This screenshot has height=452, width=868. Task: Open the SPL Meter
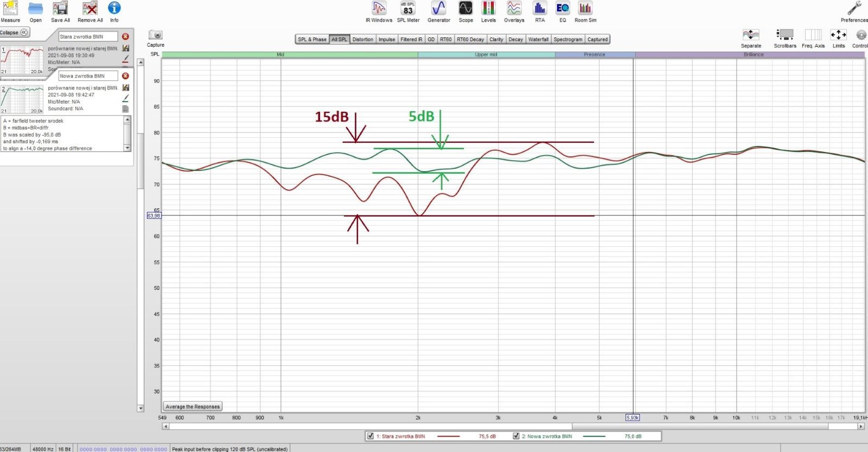pyautogui.click(x=408, y=11)
